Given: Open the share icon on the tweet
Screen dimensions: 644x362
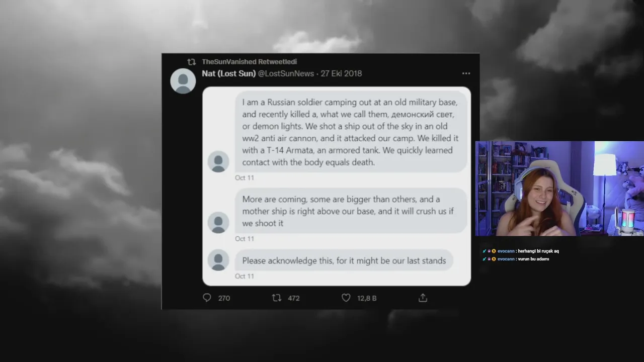Looking at the screenshot, I should coord(423,298).
